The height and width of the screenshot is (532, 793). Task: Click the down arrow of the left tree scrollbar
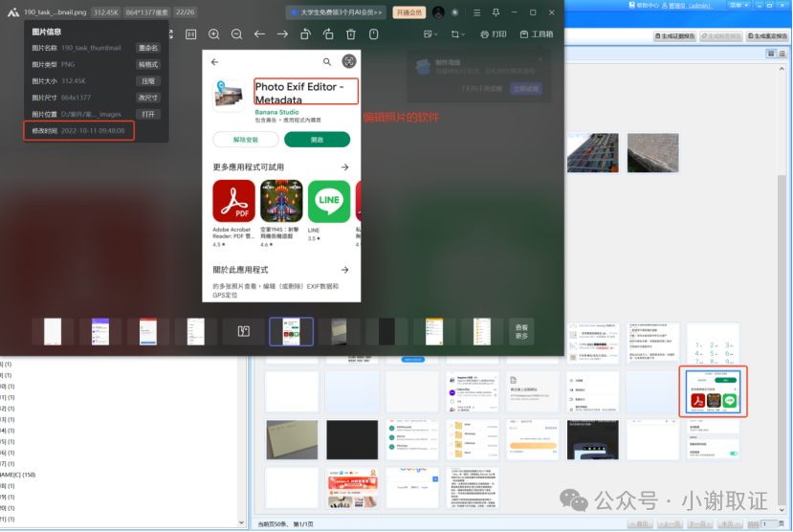click(241, 522)
